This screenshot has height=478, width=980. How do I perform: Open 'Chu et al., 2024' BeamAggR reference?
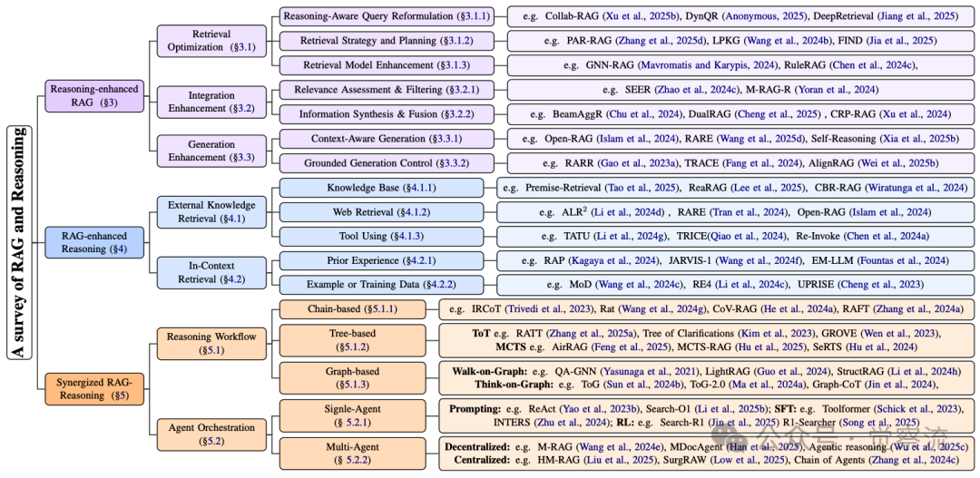(x=647, y=114)
